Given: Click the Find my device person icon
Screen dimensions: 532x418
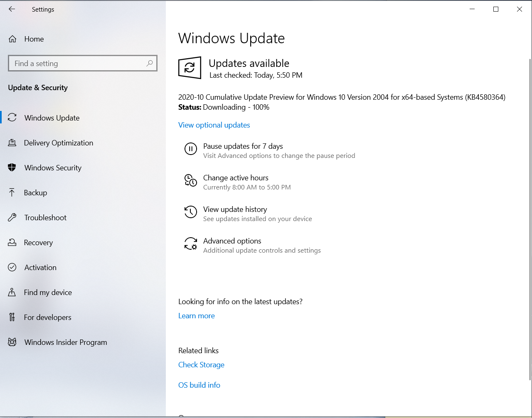Looking at the screenshot, I should pyautogui.click(x=12, y=292).
